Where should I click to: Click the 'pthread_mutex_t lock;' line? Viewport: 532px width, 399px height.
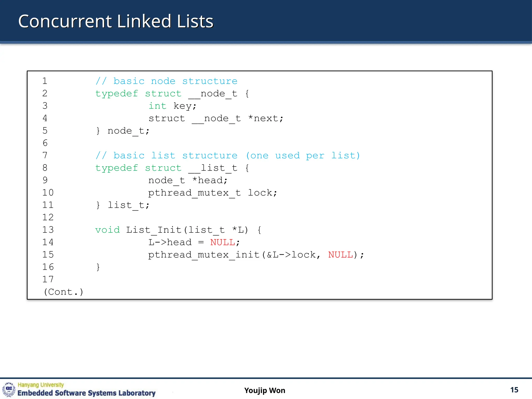point(212,193)
